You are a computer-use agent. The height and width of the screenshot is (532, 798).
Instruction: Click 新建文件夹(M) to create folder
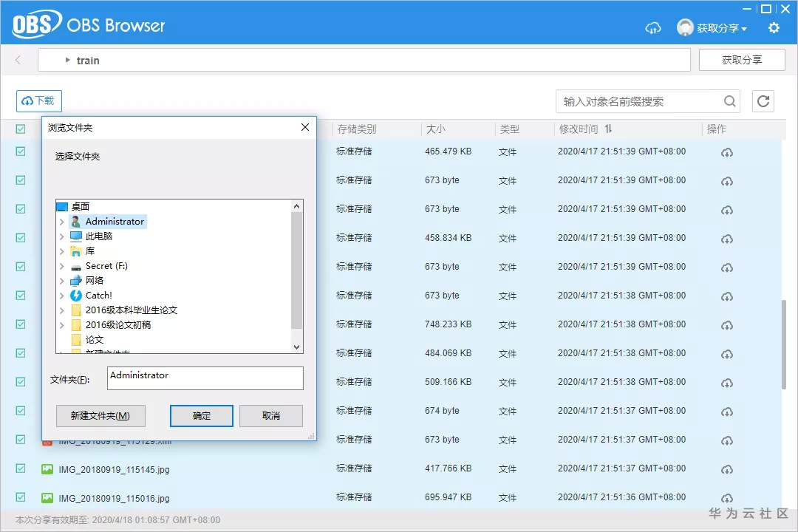pos(100,416)
